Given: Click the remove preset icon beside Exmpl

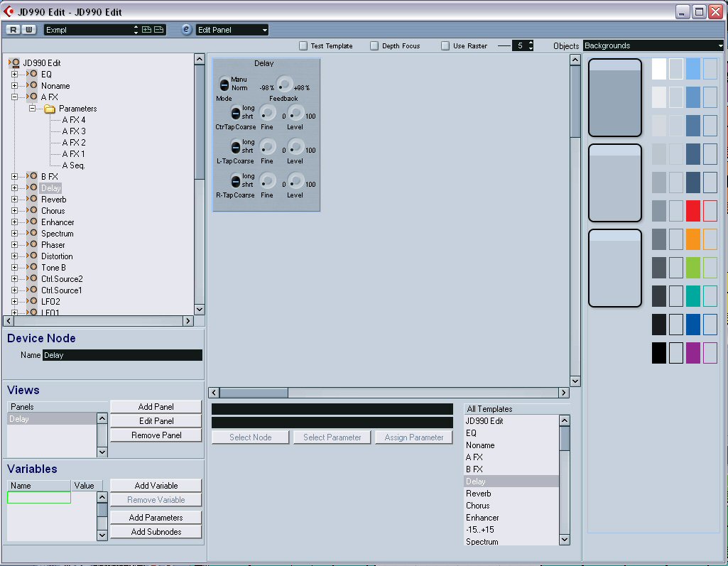Looking at the screenshot, I should 159,30.
